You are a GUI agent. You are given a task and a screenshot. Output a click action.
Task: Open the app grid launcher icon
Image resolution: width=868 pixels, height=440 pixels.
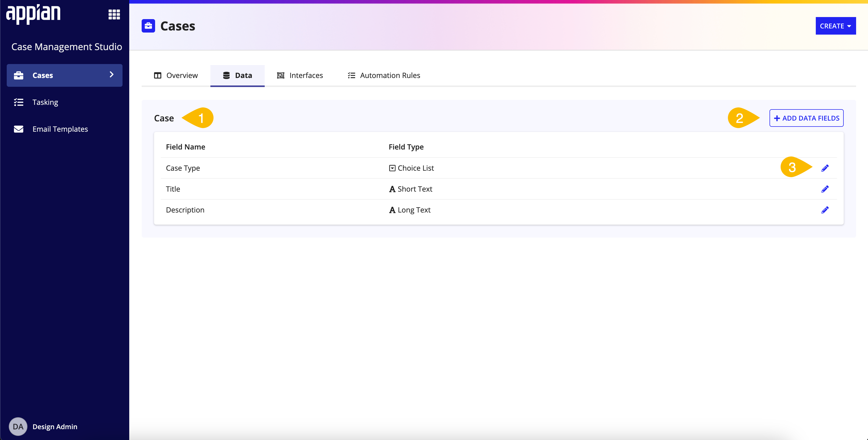point(114,14)
